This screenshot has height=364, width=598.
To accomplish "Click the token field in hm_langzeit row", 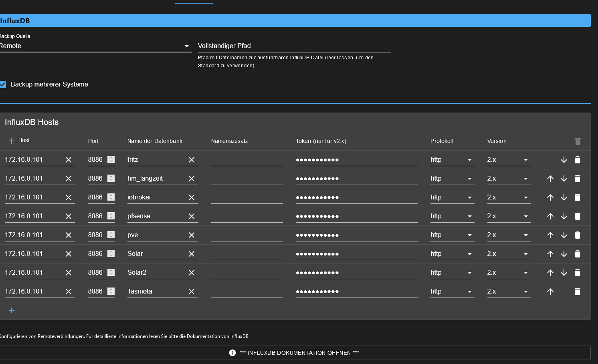I will tap(357, 179).
